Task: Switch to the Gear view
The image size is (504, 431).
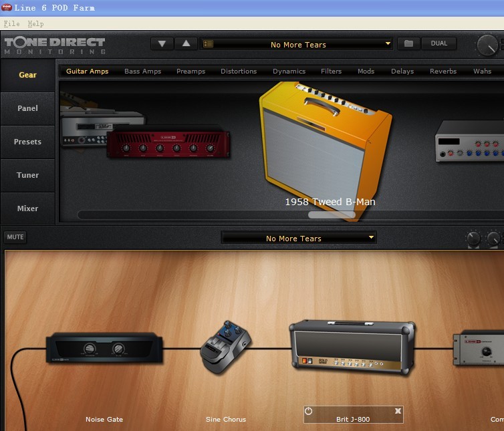Action: [x=27, y=75]
